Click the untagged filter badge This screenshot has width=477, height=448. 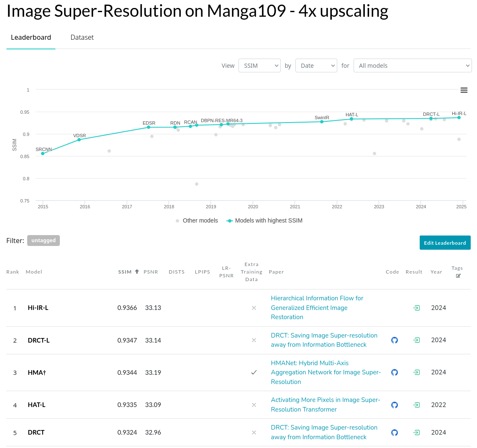(44, 241)
